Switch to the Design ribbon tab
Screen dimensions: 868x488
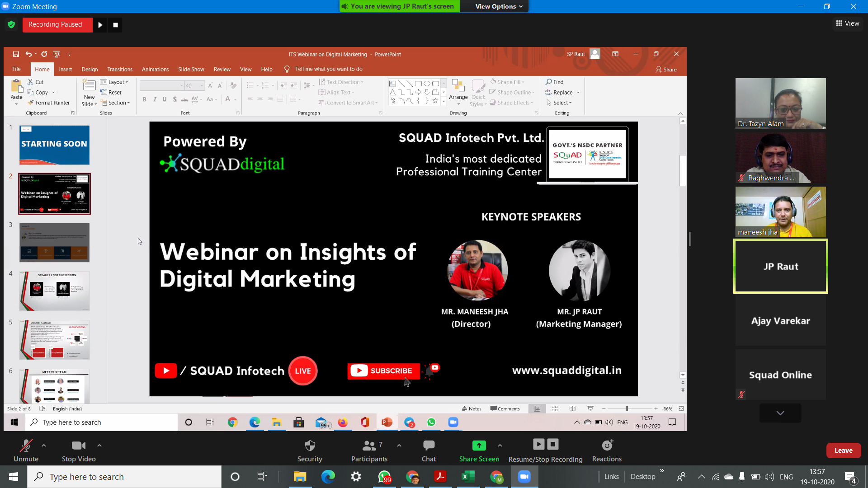(90, 69)
